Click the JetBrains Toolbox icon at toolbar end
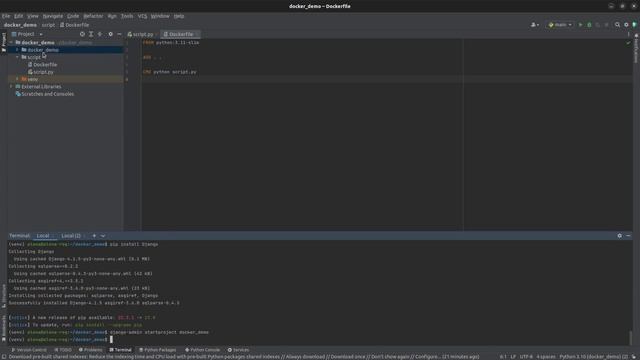Image resolution: width=640 pixels, height=360 pixels. [x=635, y=25]
